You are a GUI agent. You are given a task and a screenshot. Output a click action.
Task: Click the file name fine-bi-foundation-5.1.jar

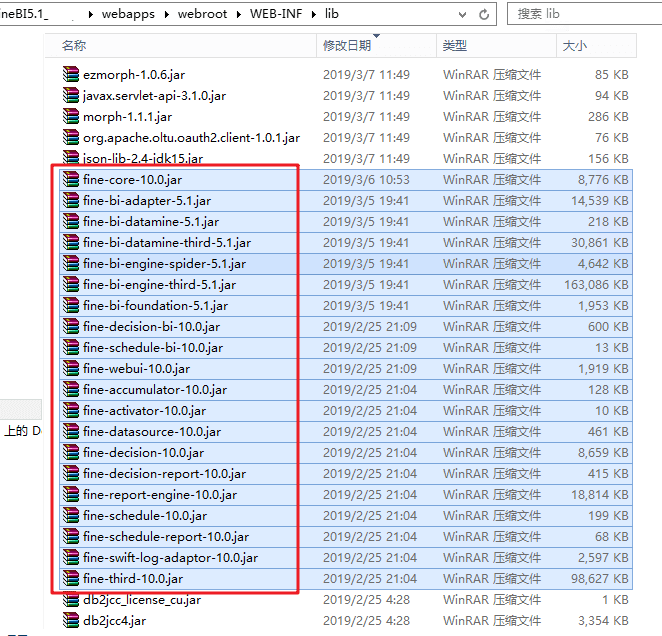[x=155, y=305]
